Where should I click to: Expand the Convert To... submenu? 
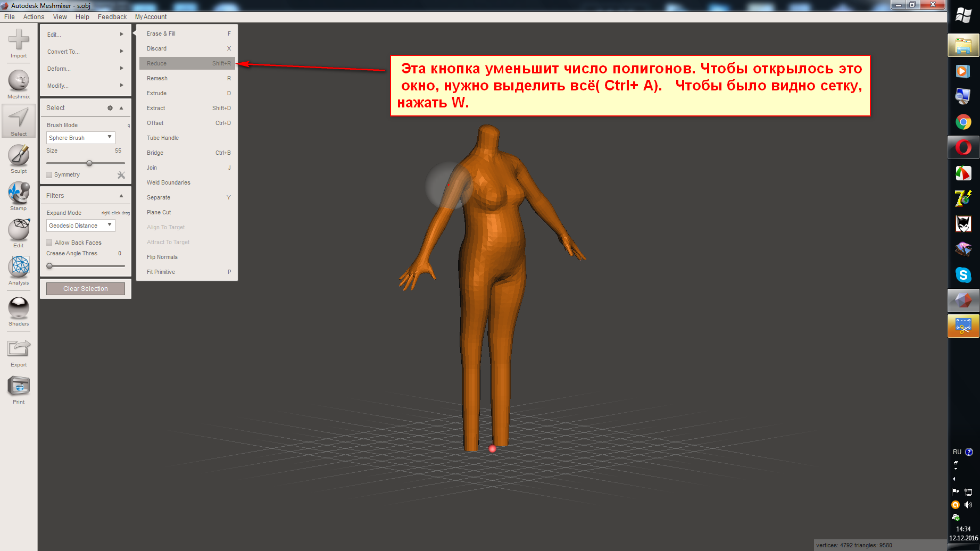click(85, 52)
